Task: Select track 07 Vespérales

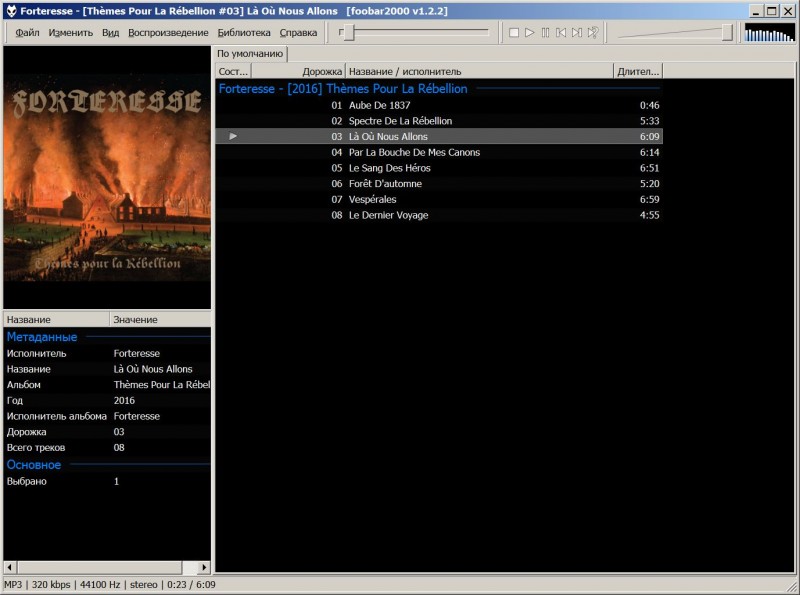Action: click(439, 200)
